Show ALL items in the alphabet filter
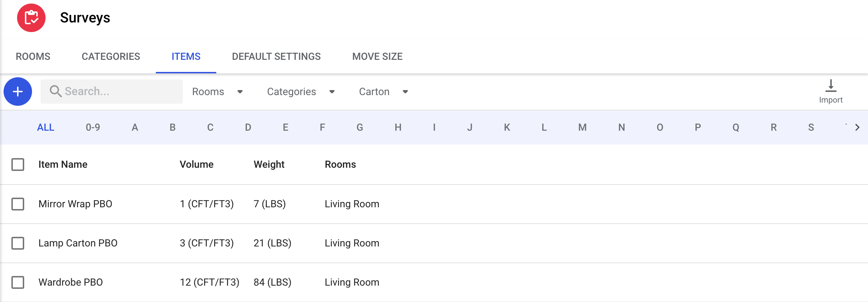Viewport: 868px width, 302px height. [46, 127]
